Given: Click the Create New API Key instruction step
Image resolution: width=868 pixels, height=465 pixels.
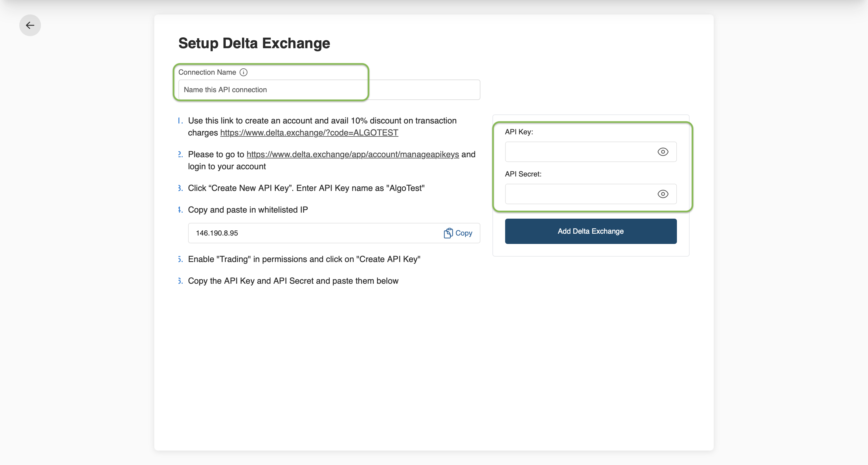Looking at the screenshot, I should (x=306, y=188).
